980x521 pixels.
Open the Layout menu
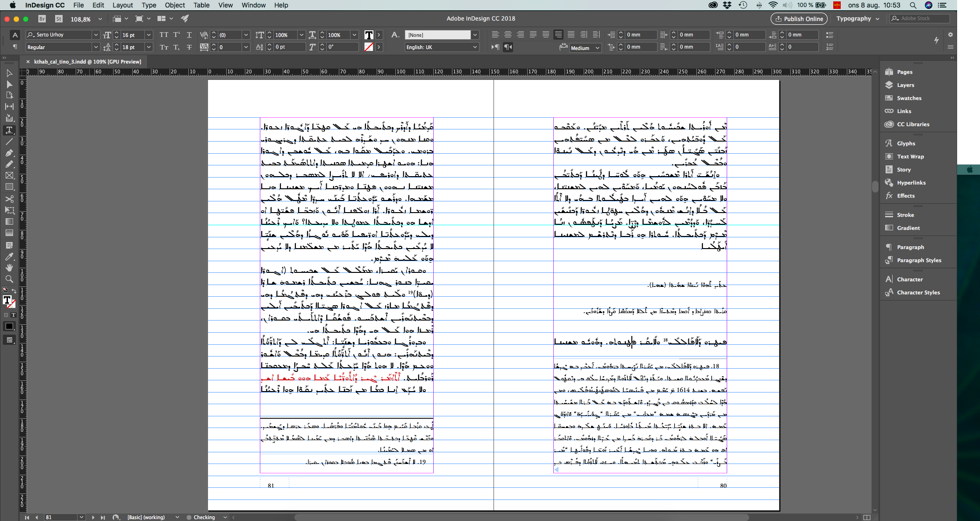point(122,5)
